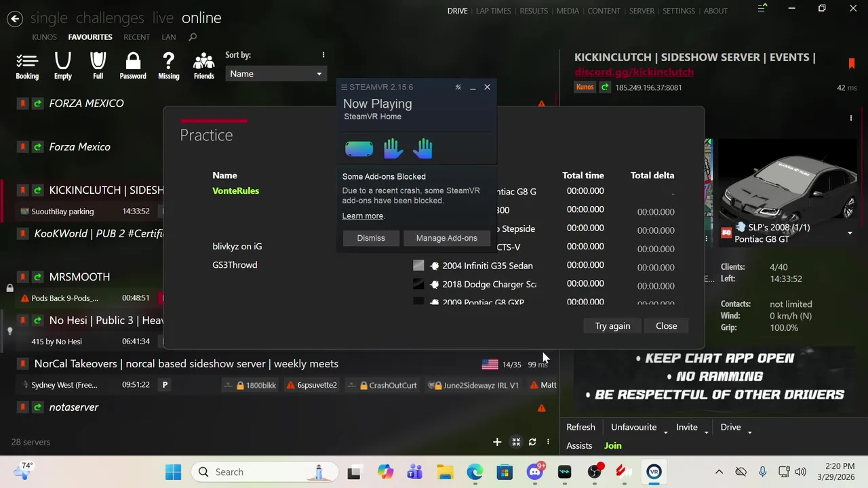The width and height of the screenshot is (868, 488).
Task: Select the 'single' mode heading
Action: [x=48, y=18]
